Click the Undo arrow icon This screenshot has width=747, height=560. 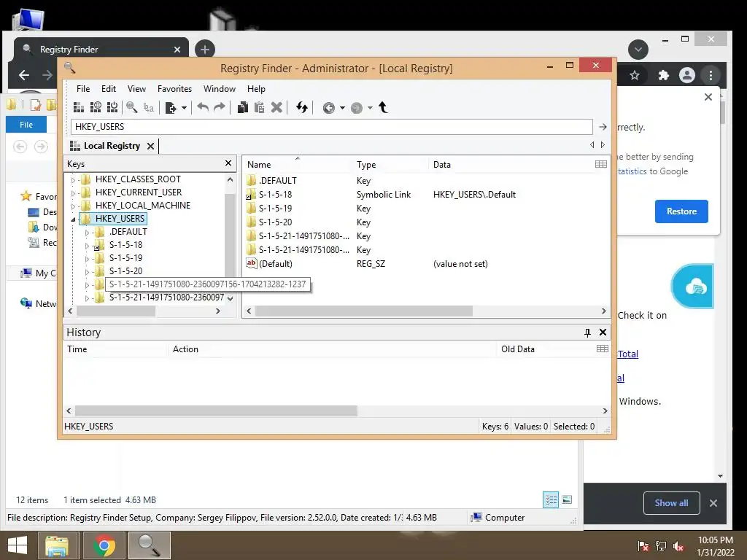[203, 108]
